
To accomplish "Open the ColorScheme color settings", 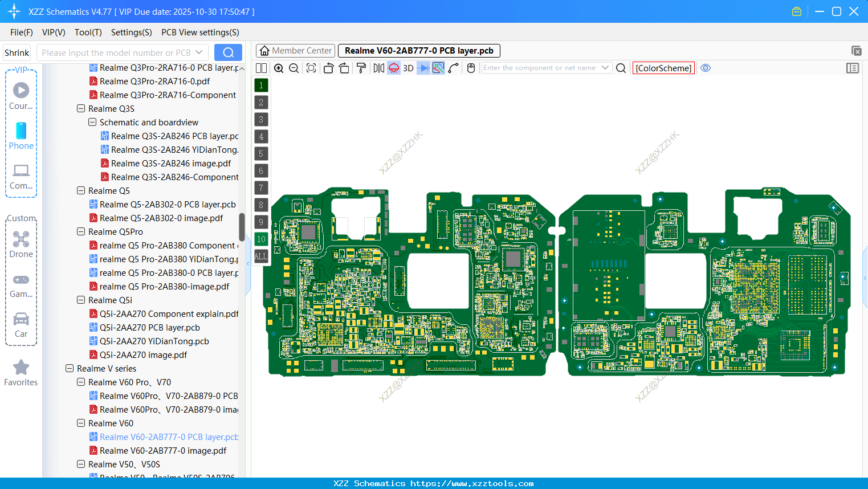I will tap(663, 68).
